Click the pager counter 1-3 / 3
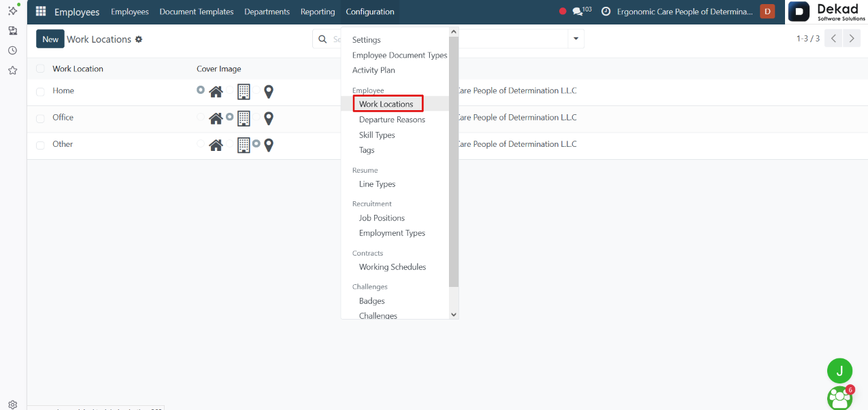This screenshot has height=410, width=868. coord(808,39)
